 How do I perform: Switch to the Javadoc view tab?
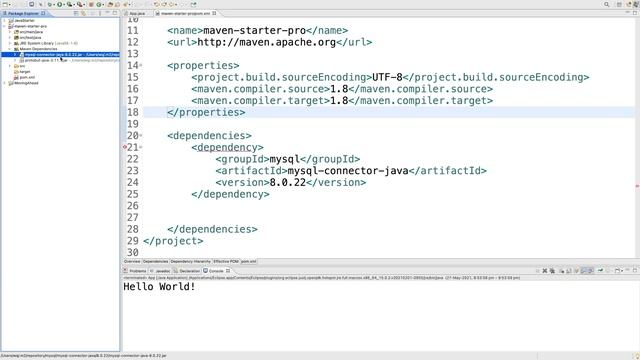point(160,271)
